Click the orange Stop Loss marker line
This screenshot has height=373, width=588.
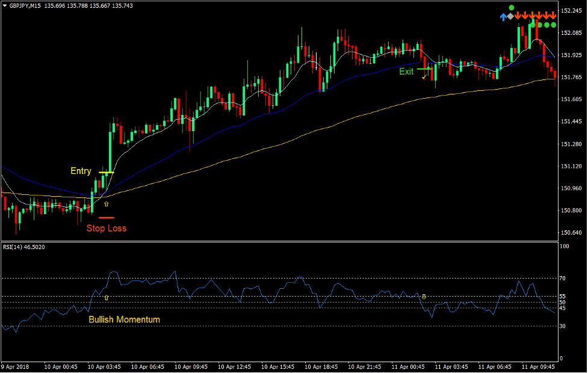(107, 217)
